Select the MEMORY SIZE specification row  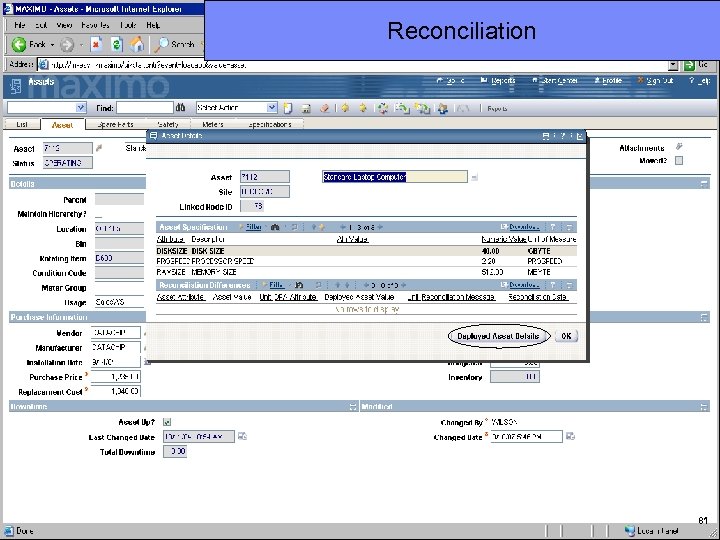pyautogui.click(x=366, y=272)
